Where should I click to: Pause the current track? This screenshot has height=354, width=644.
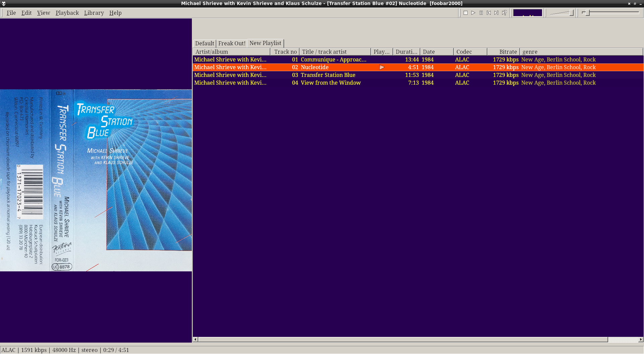481,13
